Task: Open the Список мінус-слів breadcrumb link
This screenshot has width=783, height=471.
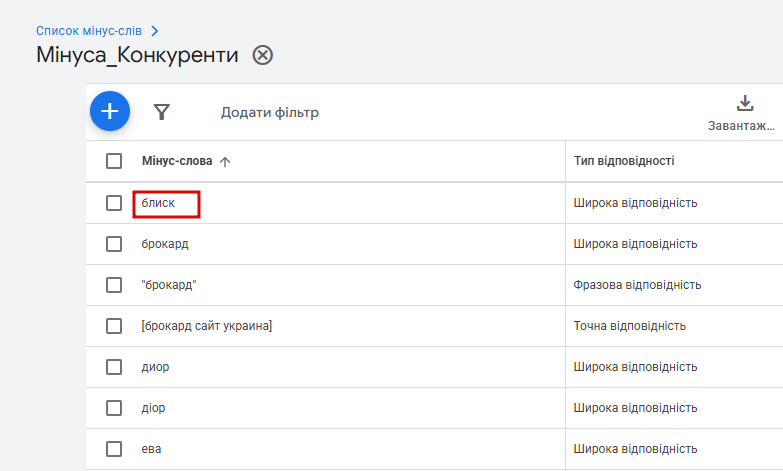Action: pos(90,31)
